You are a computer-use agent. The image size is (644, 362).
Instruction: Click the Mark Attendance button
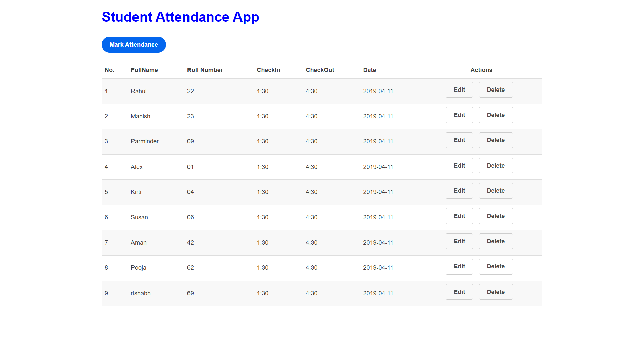pyautogui.click(x=133, y=44)
